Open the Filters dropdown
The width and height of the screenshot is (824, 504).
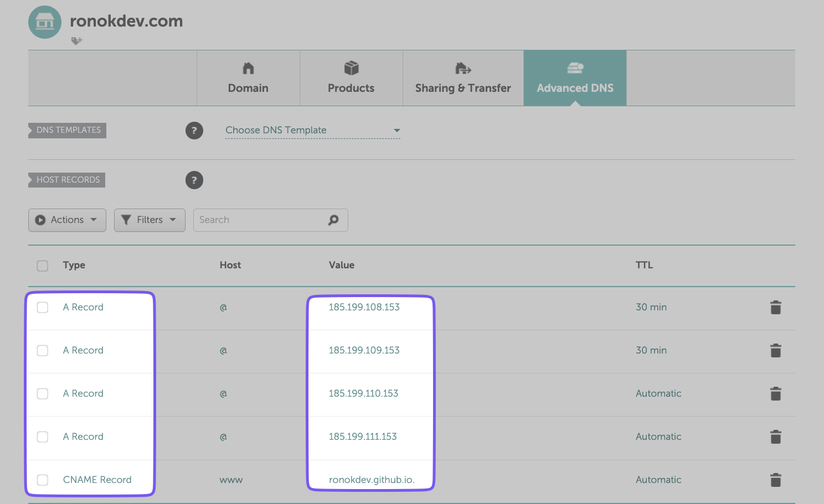click(x=150, y=220)
